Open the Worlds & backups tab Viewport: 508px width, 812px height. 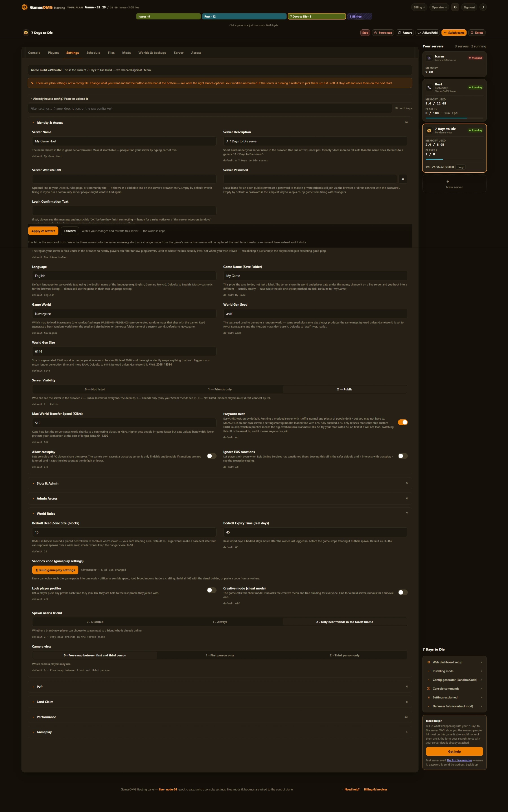pos(152,53)
